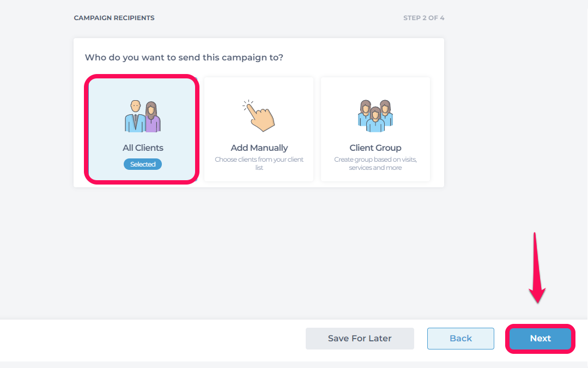Go back with the Back button
Image resolution: width=588 pixels, height=368 pixels.
coord(460,339)
